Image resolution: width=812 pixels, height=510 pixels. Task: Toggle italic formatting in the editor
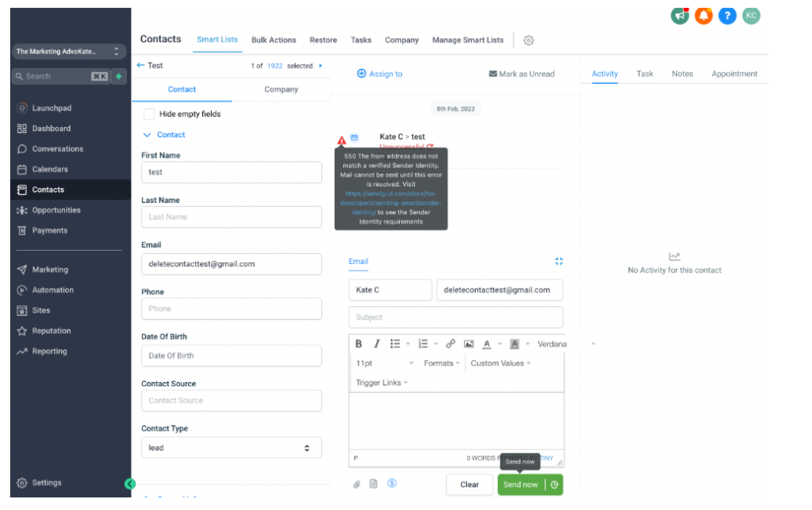pos(377,343)
